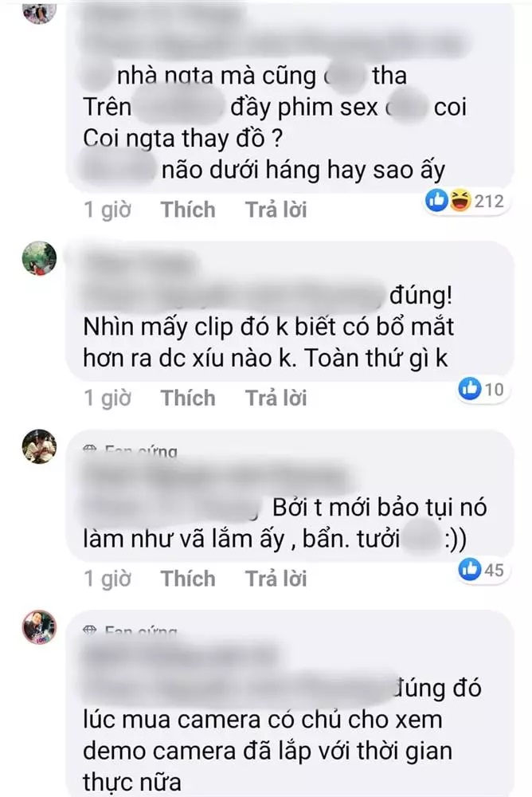
Task: Like the 'Nhìn mấy clip' comment via Thích
Action: [x=188, y=398]
